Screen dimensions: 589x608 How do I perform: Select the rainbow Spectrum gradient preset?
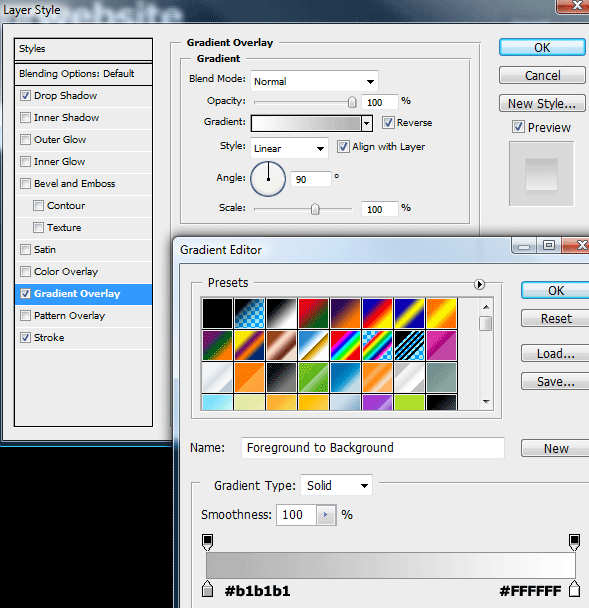(x=345, y=345)
